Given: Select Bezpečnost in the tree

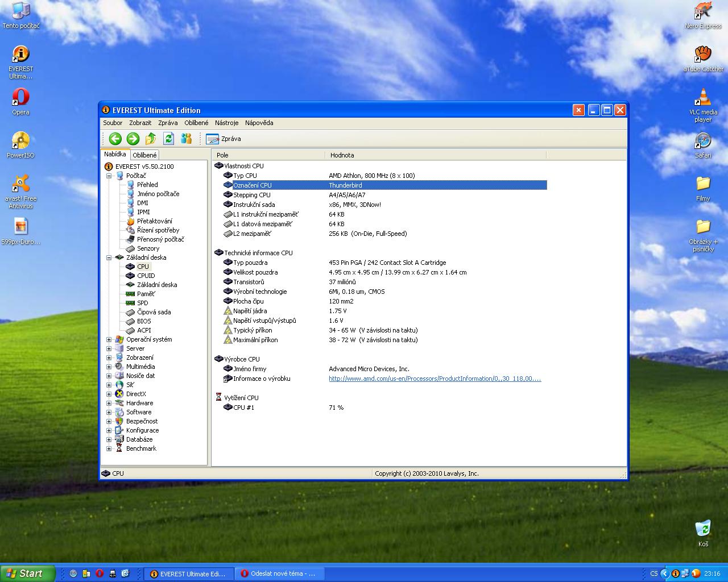Looking at the screenshot, I should point(142,421).
